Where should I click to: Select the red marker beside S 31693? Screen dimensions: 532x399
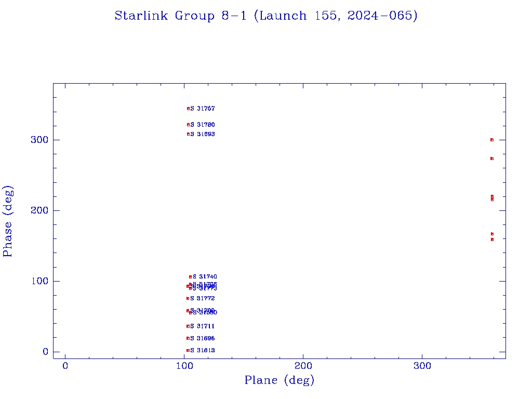pos(188,134)
